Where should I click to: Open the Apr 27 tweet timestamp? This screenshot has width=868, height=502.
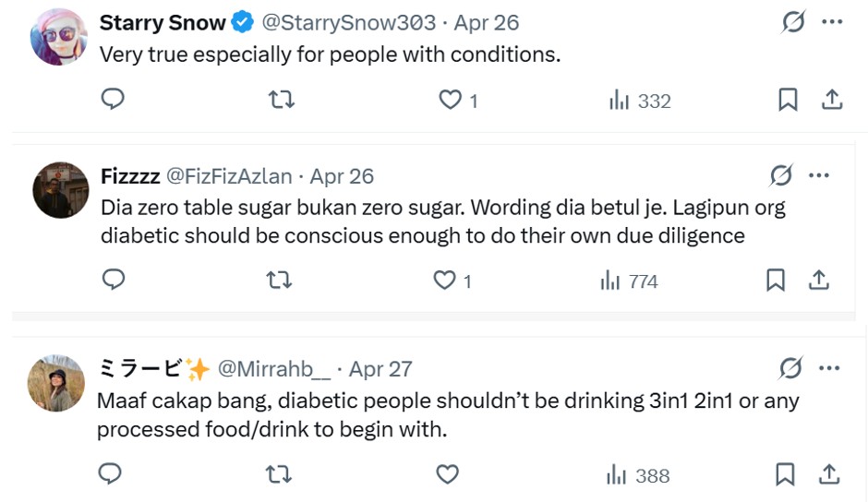pyautogui.click(x=380, y=369)
